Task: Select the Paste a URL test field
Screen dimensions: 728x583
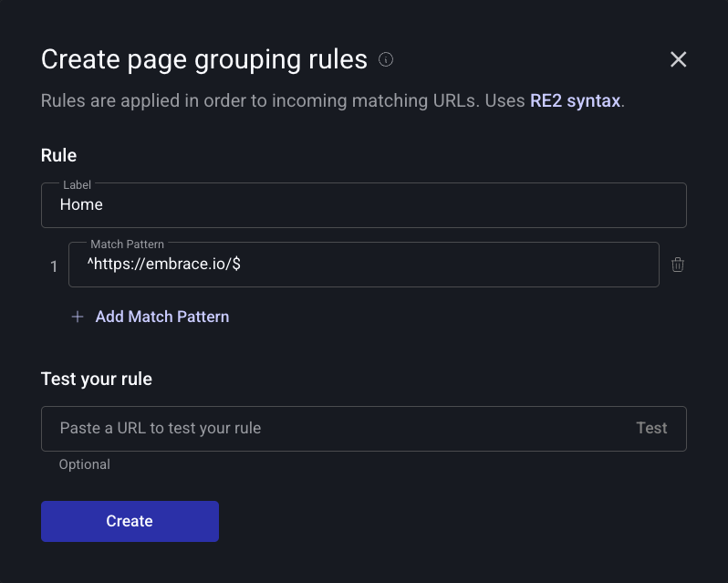Action: [338, 428]
